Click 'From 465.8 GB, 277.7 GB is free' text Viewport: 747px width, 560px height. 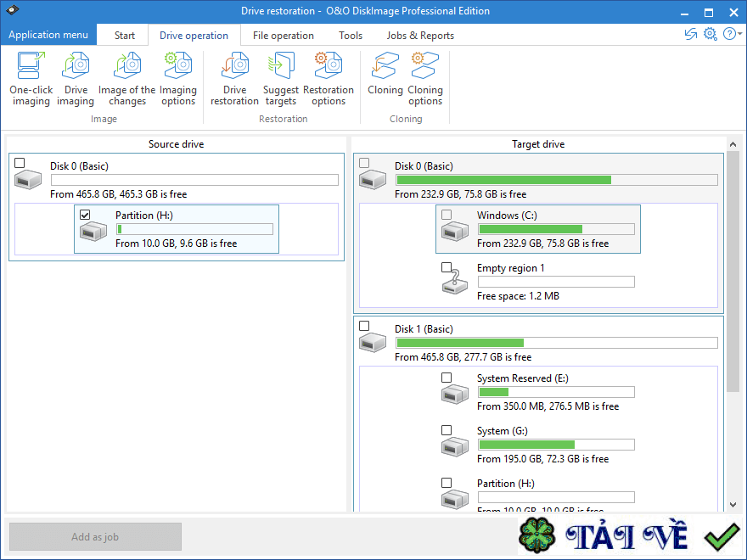coord(463,357)
